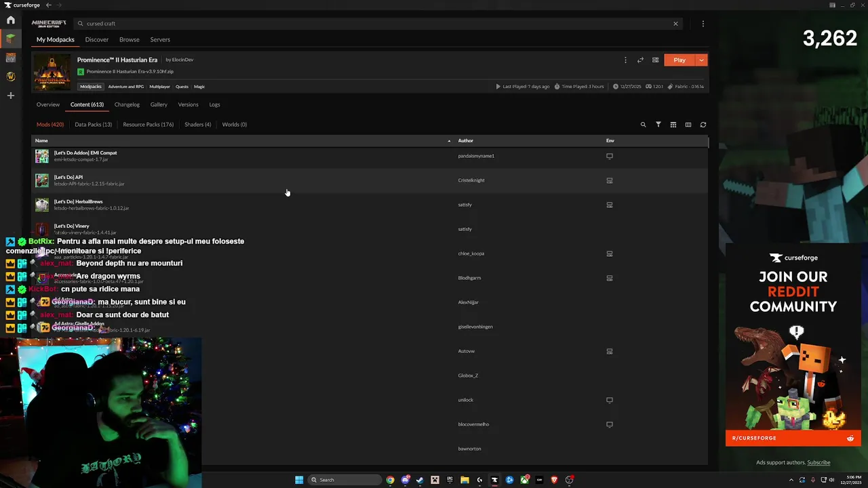This screenshot has width=868, height=488.
Task: Select the World of Warcraft game icon
Action: pos(10,77)
